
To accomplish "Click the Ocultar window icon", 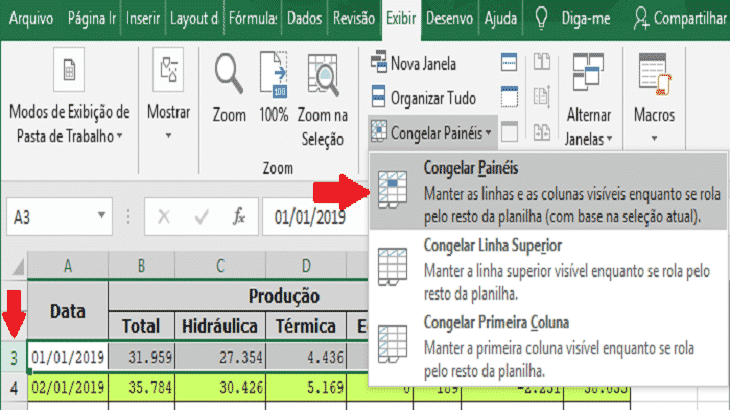I will click(509, 97).
